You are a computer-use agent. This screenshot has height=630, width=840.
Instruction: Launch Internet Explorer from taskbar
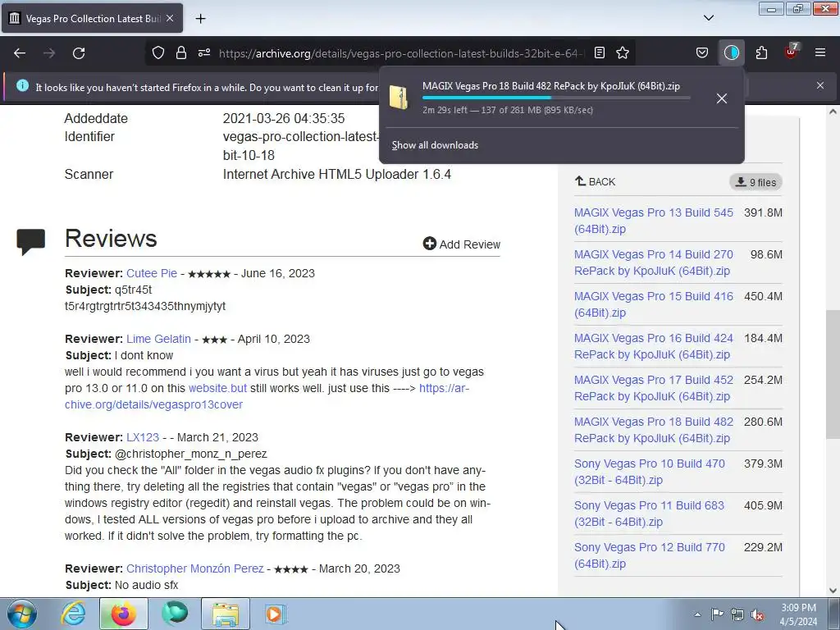tap(73, 614)
